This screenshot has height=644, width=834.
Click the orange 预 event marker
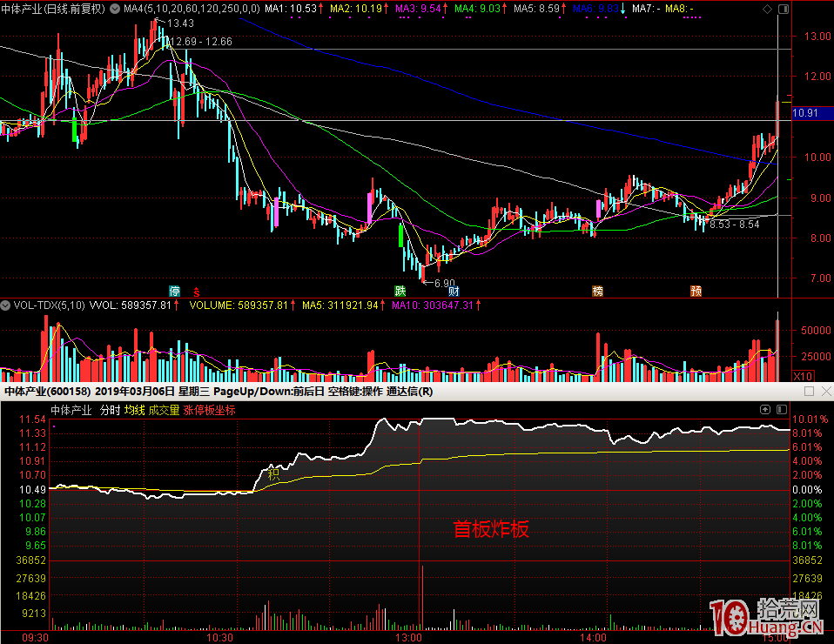[696, 290]
